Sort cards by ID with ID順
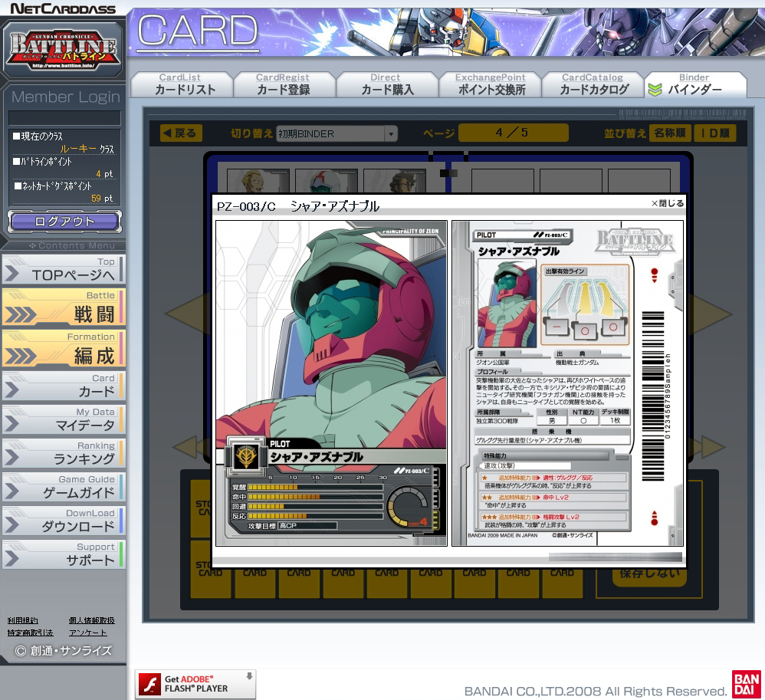 click(x=714, y=133)
